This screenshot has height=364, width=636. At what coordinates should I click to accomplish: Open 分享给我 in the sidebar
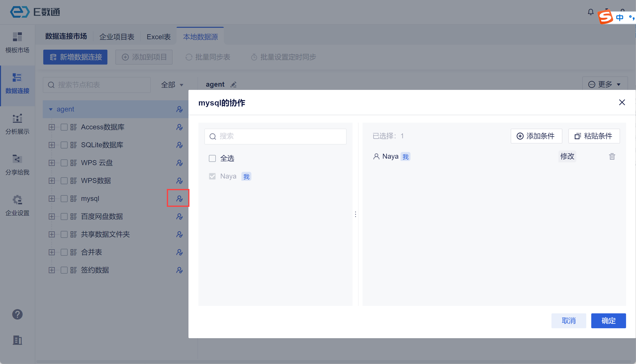click(17, 165)
